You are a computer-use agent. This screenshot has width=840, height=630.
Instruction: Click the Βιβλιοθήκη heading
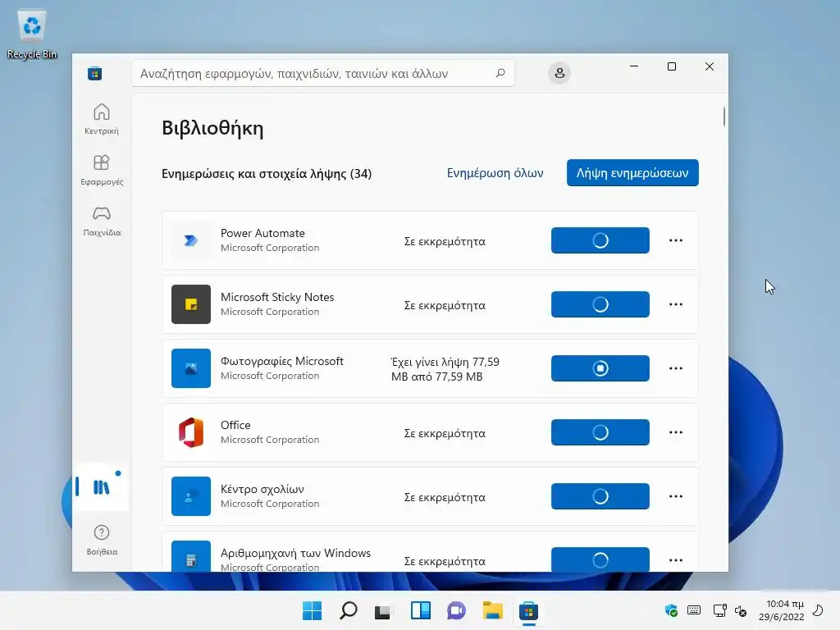click(x=212, y=129)
